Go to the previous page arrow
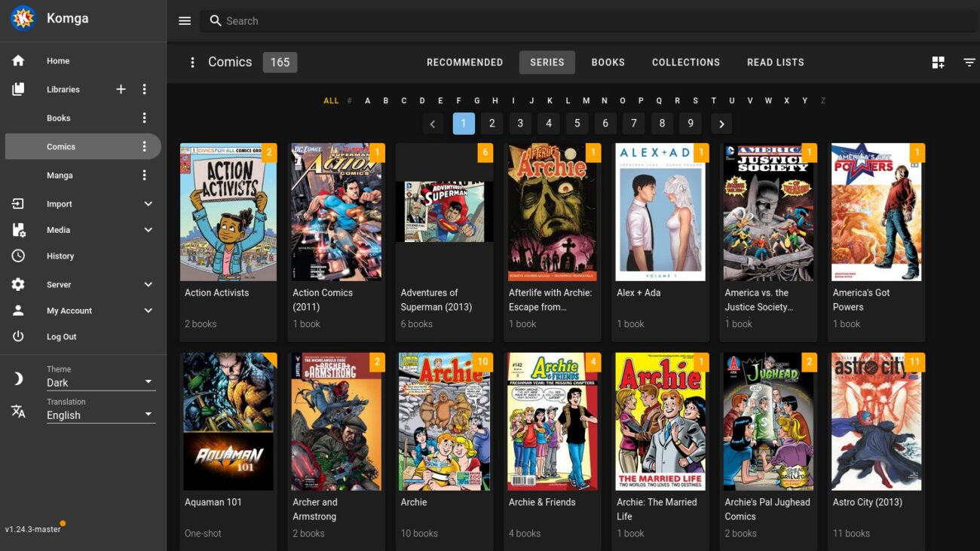 433,124
